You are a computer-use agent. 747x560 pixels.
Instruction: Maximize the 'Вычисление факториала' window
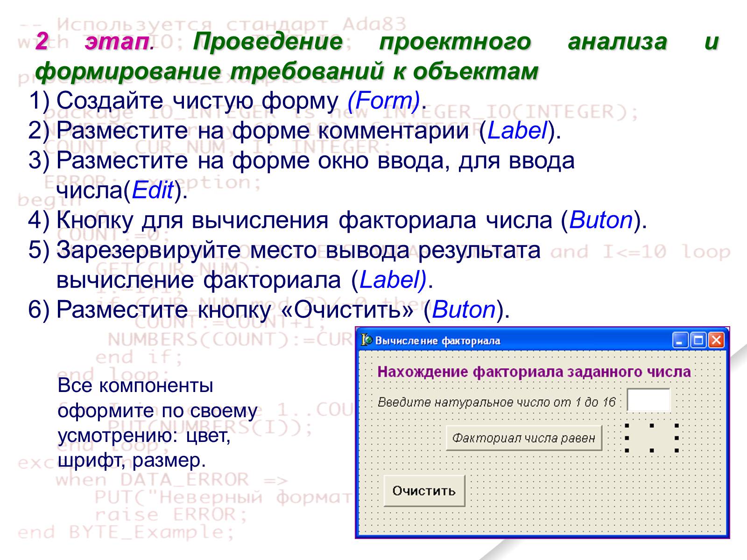[x=698, y=340]
